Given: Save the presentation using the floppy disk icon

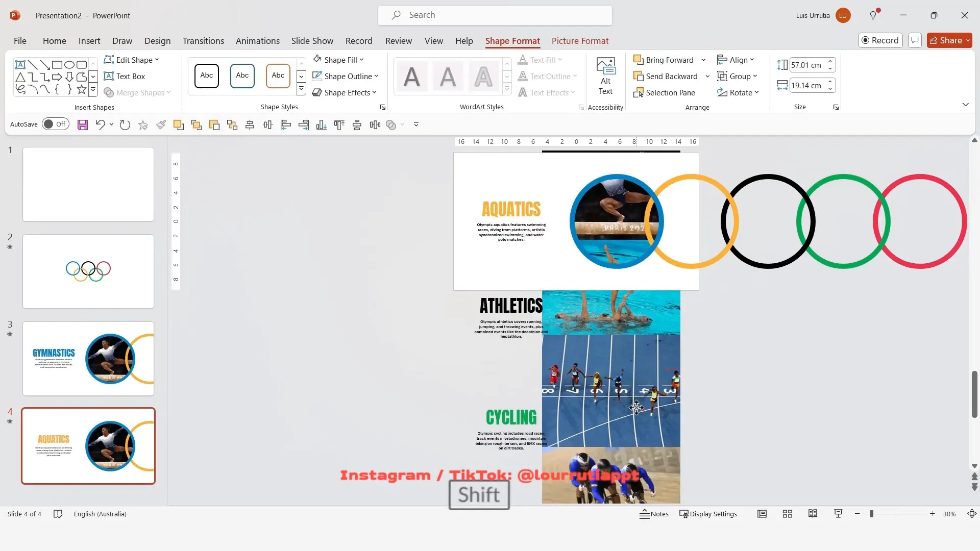Looking at the screenshot, I should pos(83,124).
